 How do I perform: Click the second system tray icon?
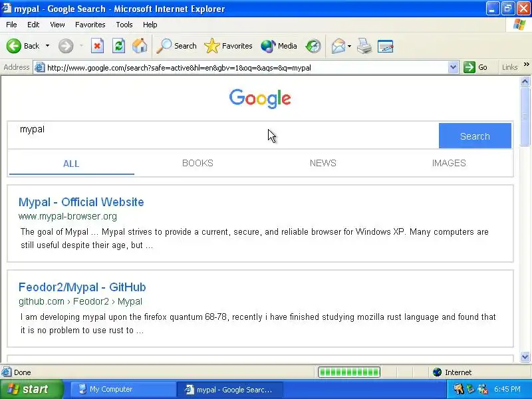point(471,389)
